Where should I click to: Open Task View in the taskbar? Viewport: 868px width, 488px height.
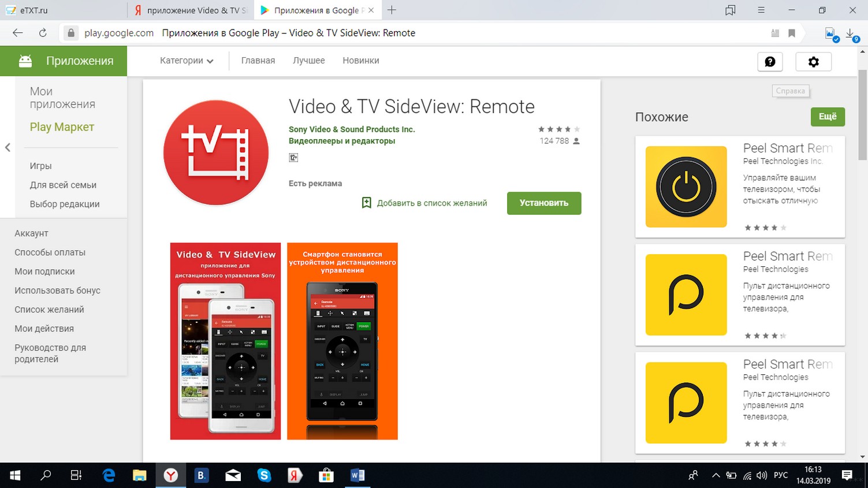pos(76,475)
